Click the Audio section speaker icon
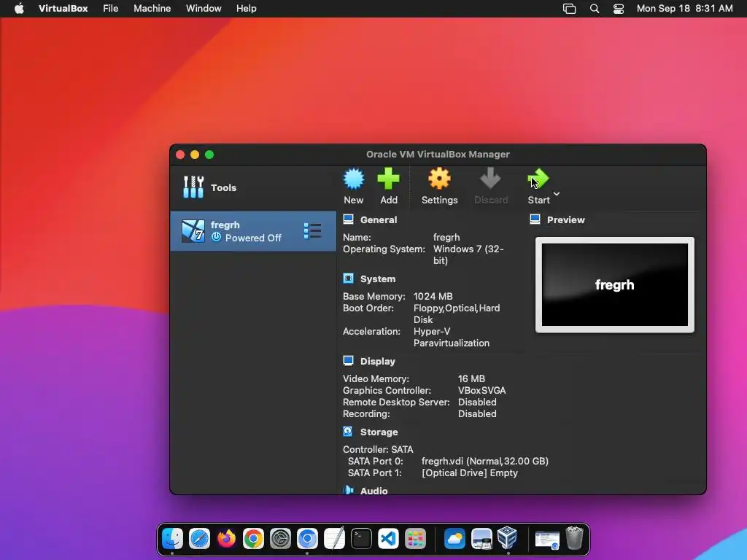 coord(348,490)
